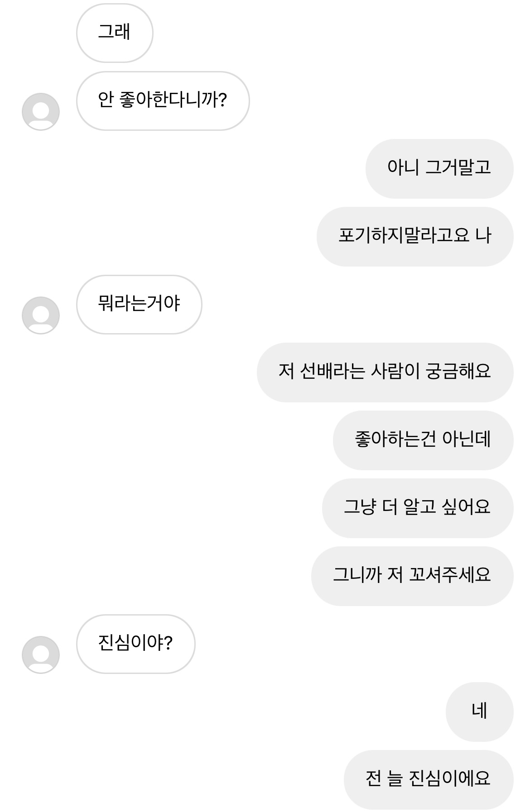Click the '아니 그거말고' sent bubble
Viewport: 530px width, 812px height.
(x=439, y=168)
